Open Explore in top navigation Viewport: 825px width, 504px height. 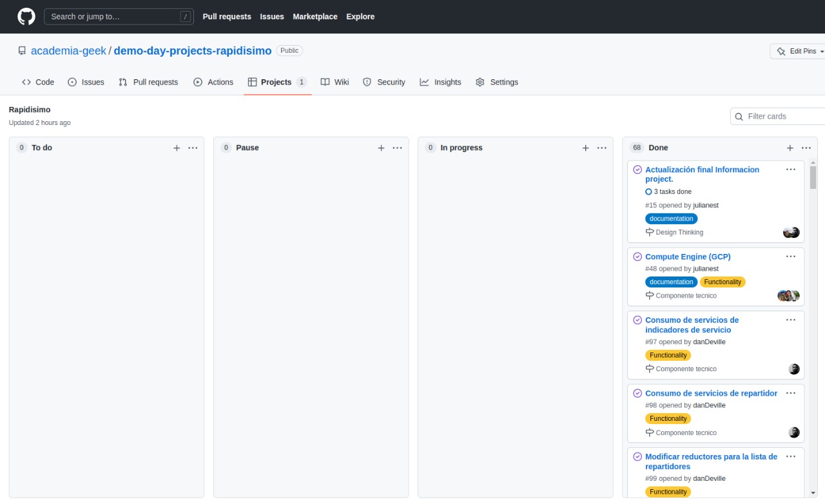point(360,17)
